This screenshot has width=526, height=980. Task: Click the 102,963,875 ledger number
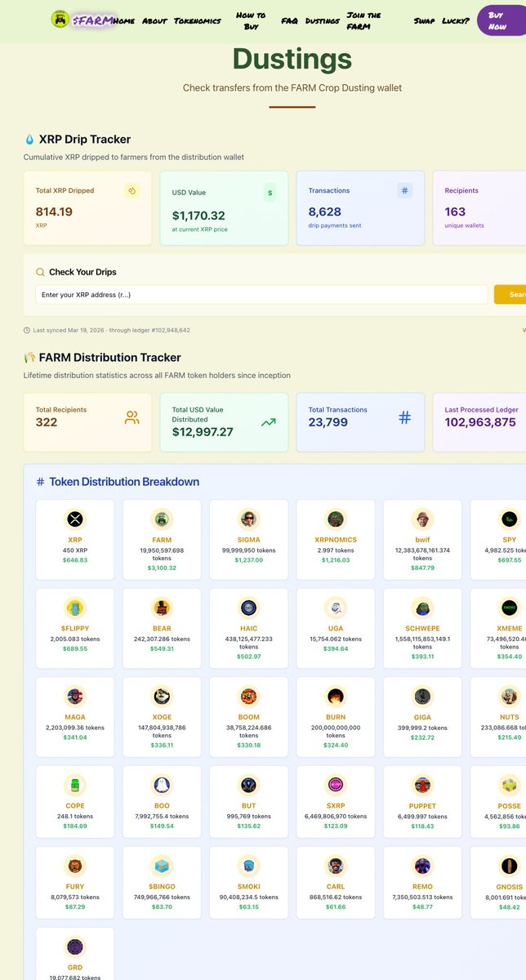pos(480,422)
